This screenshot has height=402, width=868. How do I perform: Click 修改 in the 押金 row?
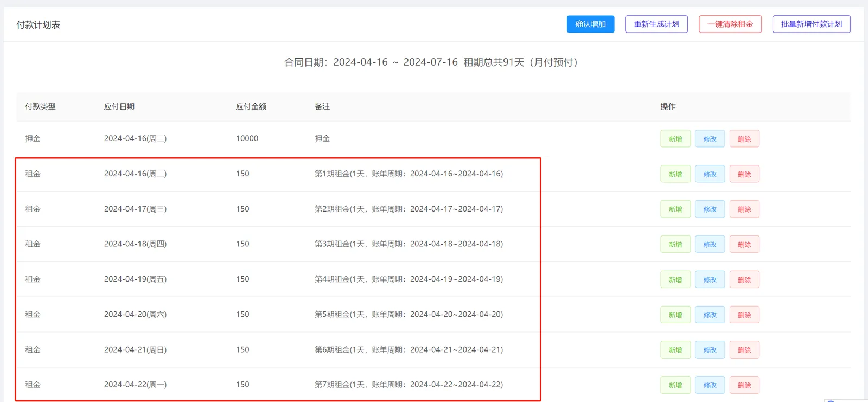click(x=710, y=139)
